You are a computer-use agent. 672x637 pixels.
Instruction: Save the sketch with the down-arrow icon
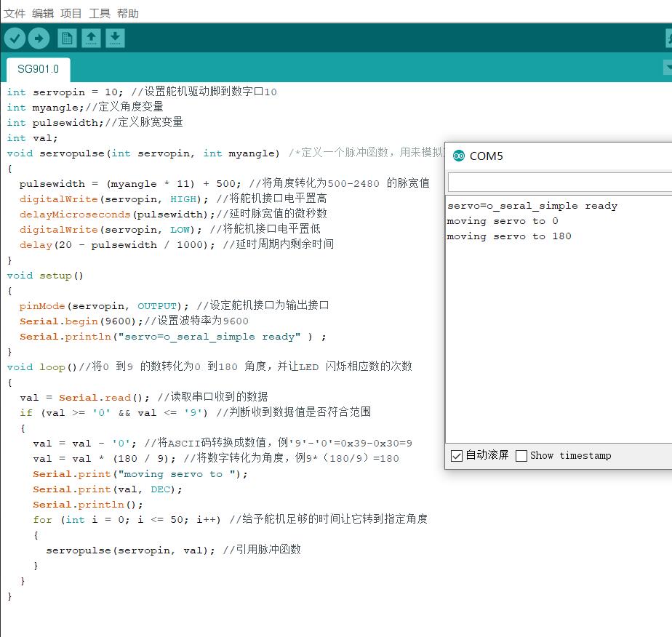pyautogui.click(x=115, y=38)
